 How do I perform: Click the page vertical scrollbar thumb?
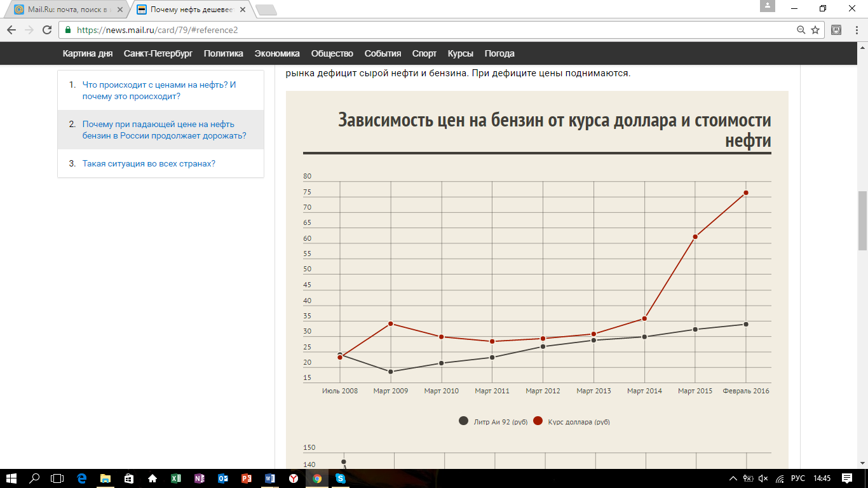pos(862,220)
